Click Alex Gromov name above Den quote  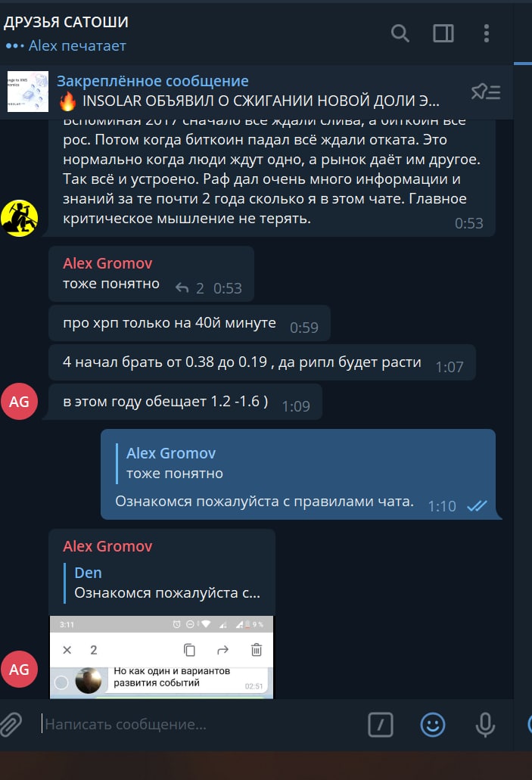click(x=107, y=546)
